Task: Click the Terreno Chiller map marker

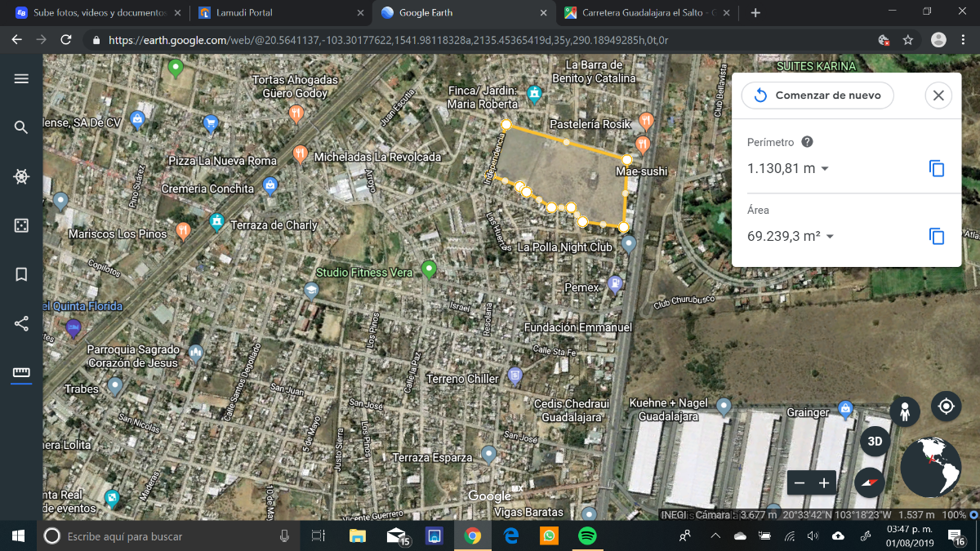Action: (x=514, y=375)
